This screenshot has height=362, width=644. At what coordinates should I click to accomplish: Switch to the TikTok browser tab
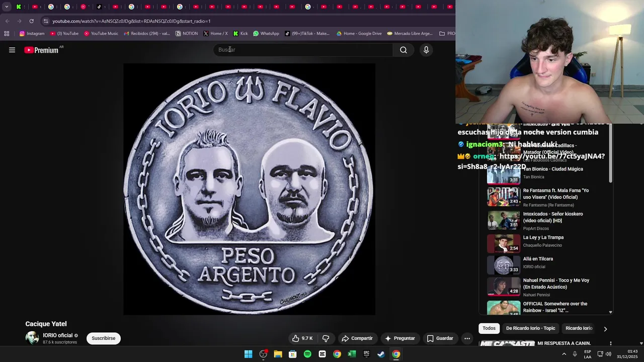99,7
